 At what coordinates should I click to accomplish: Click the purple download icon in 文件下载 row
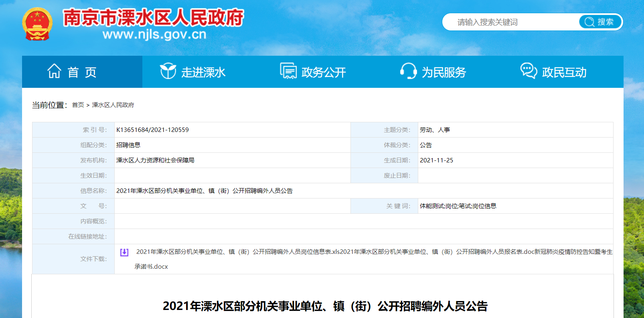coord(124,252)
